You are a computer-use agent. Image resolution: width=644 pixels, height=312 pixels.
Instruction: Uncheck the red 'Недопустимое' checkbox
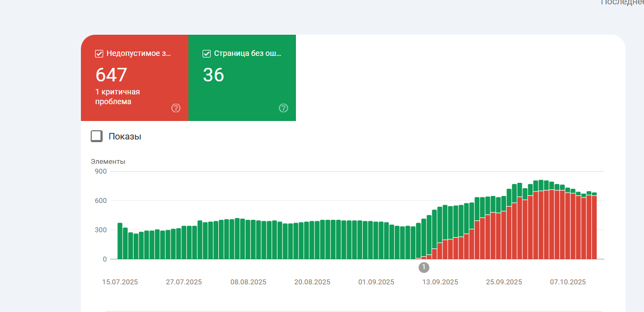click(99, 53)
